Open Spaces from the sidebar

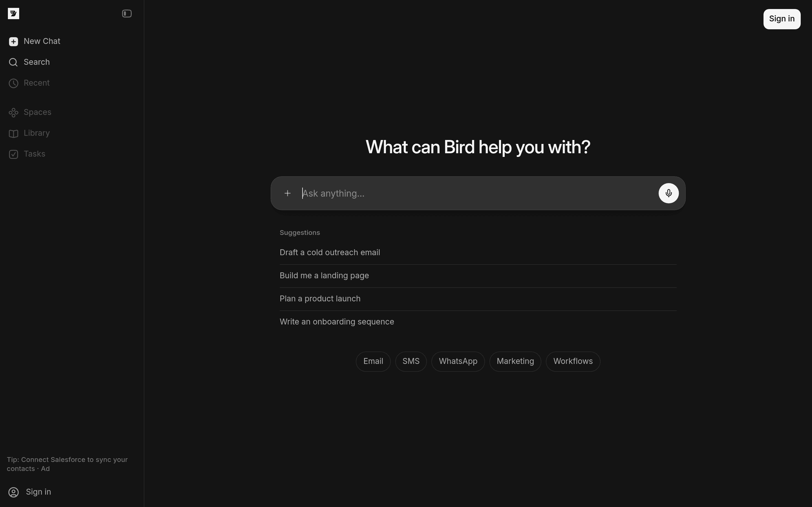click(x=37, y=112)
